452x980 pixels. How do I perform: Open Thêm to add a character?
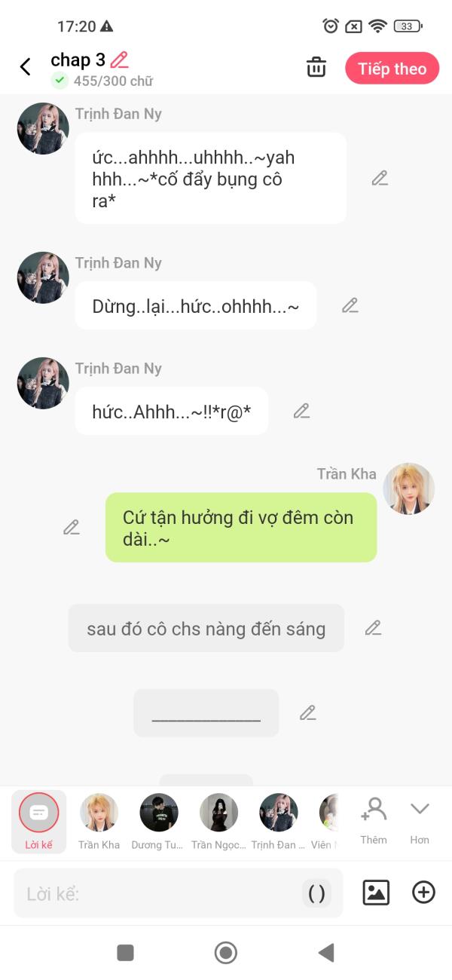click(x=373, y=819)
